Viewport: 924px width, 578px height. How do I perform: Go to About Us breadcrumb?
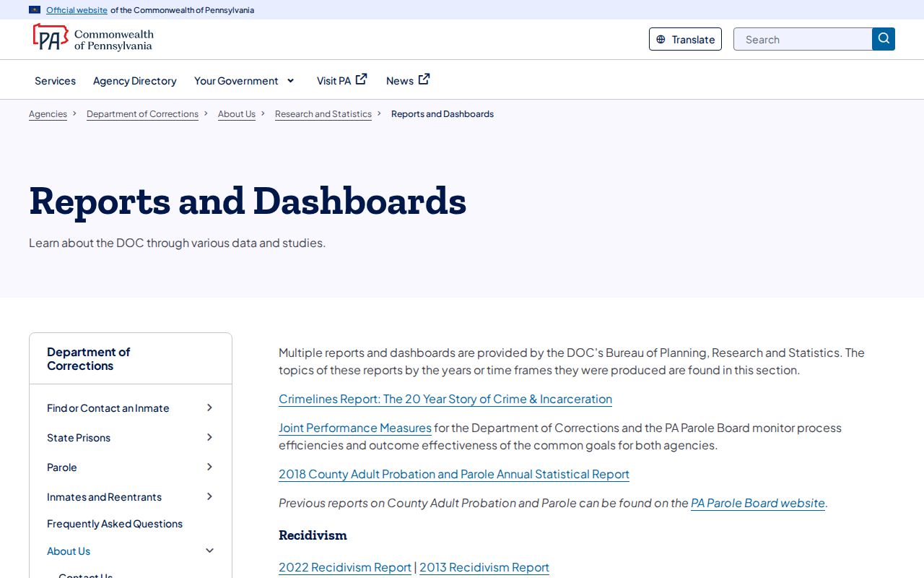(x=237, y=114)
